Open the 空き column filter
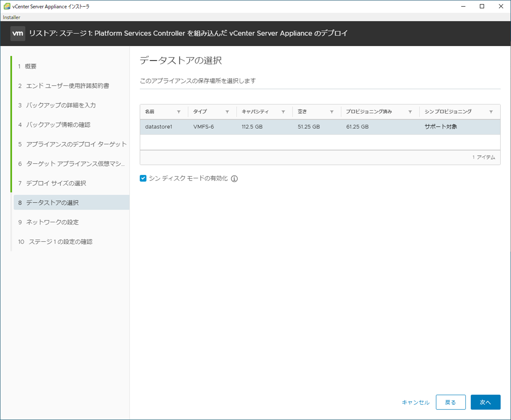 click(x=332, y=112)
